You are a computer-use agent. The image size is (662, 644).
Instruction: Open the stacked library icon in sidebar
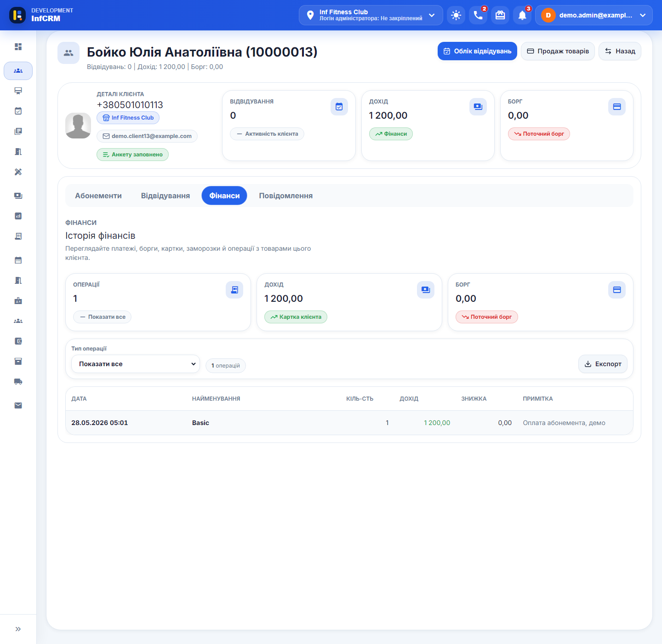[x=18, y=131]
